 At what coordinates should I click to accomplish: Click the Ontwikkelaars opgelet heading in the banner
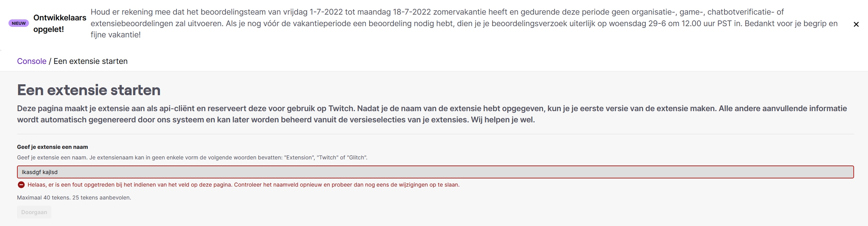click(60, 23)
